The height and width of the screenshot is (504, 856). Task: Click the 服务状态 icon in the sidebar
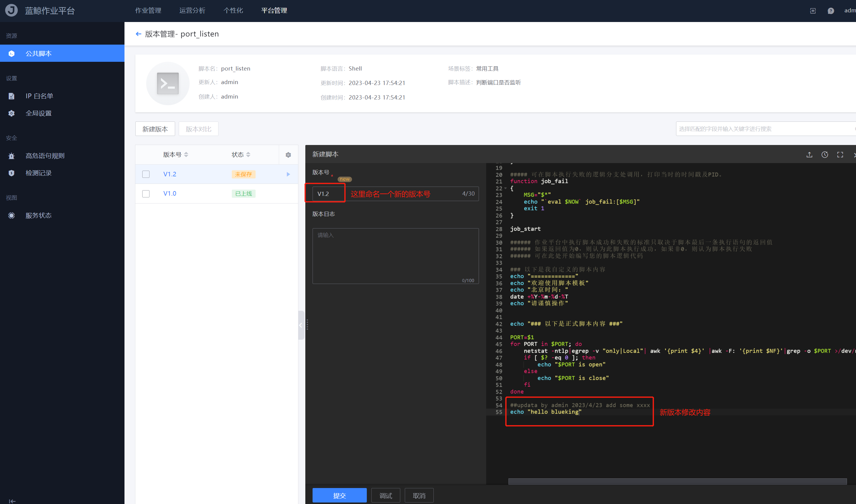coord(11,216)
